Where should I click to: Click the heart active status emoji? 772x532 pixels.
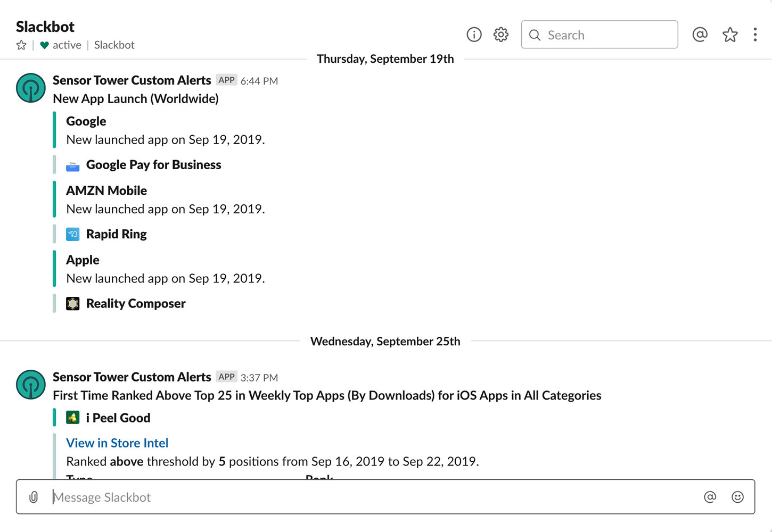[x=44, y=45]
